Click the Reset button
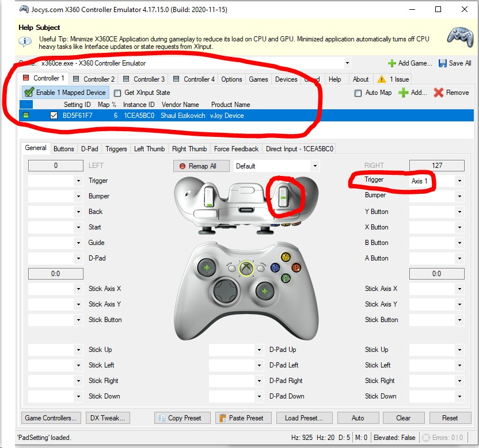 tap(450, 418)
